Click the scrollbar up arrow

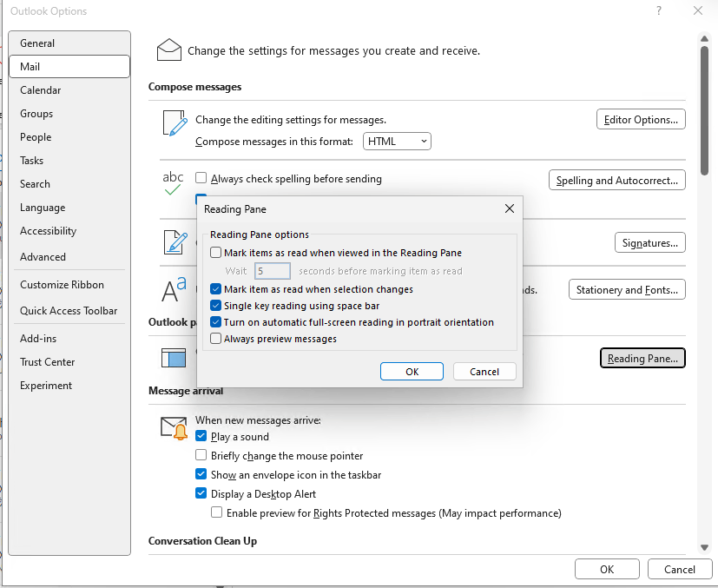704,38
